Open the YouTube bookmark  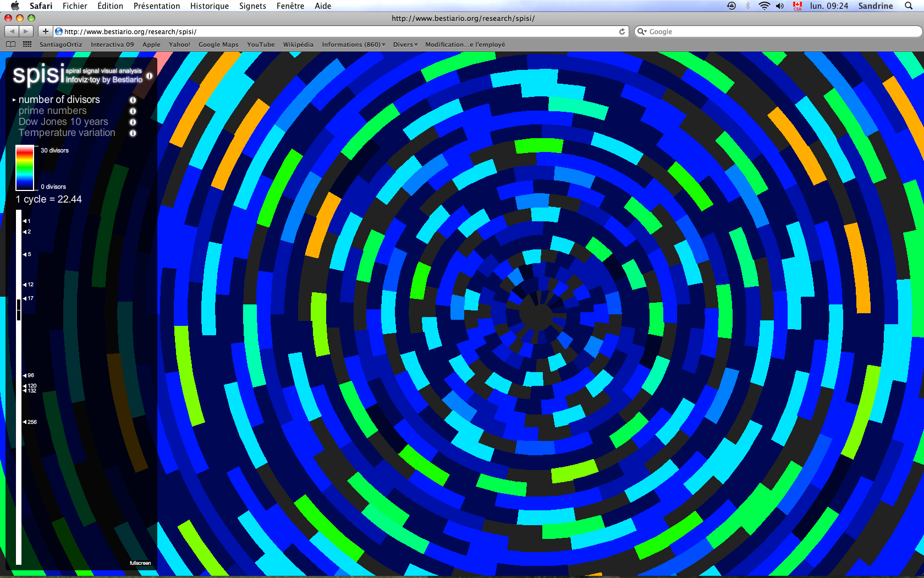(x=261, y=45)
